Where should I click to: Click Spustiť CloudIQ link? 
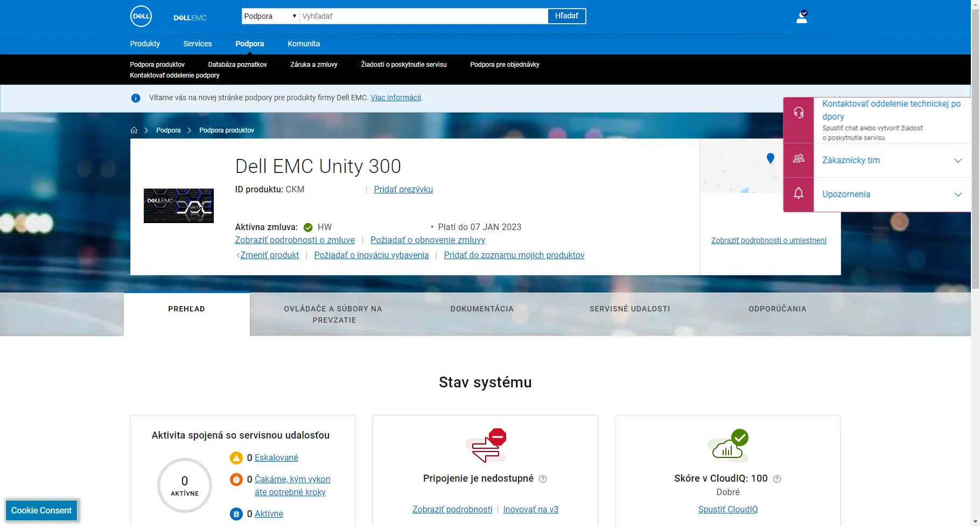point(728,510)
